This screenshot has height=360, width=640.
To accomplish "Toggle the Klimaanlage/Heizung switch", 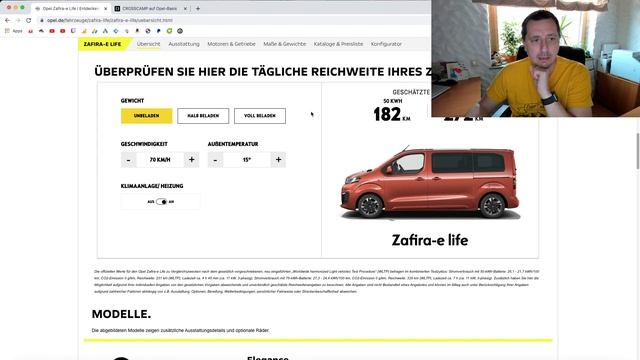I will click(162, 202).
